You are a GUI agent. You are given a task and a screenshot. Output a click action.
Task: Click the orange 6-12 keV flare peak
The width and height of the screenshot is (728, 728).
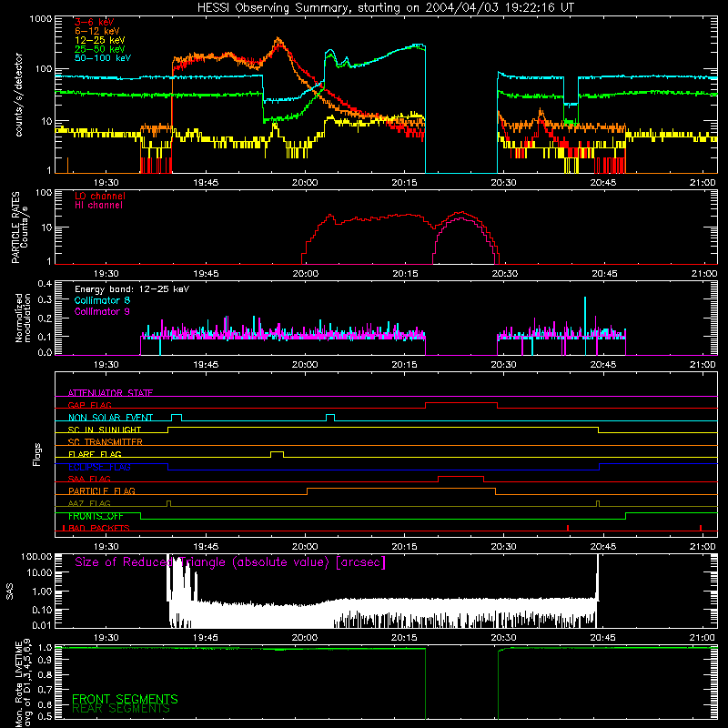278,40
